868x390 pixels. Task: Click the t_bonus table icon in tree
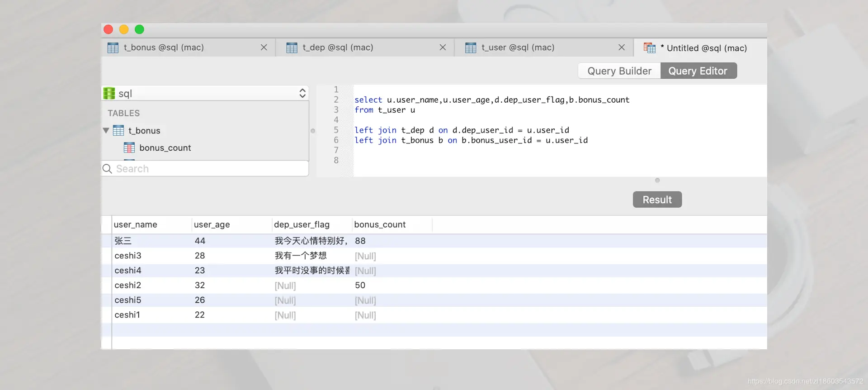coord(118,131)
